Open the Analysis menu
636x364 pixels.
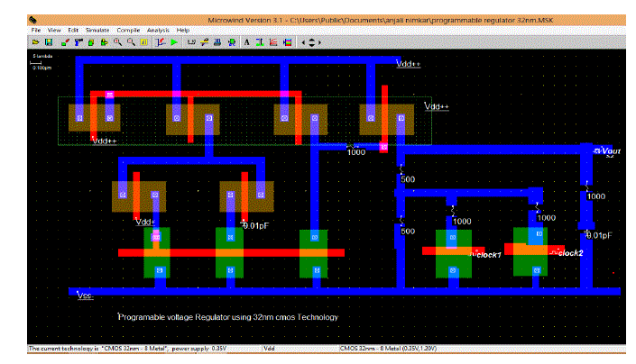160,31
